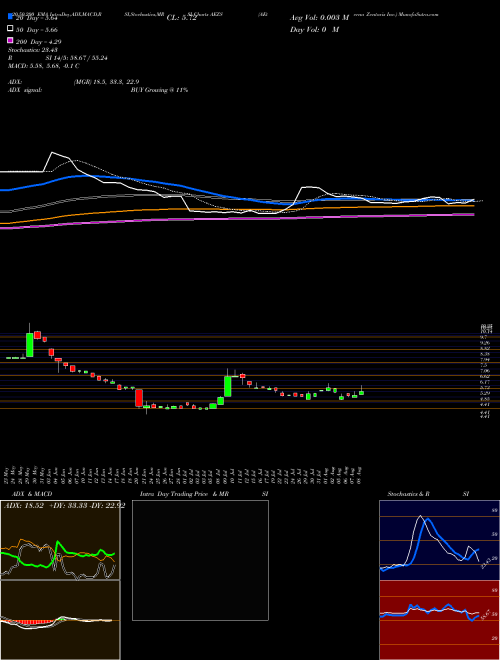Click the blue 20 Day legend swatch
Viewport: 500px width, 660px height.
(10, 17)
